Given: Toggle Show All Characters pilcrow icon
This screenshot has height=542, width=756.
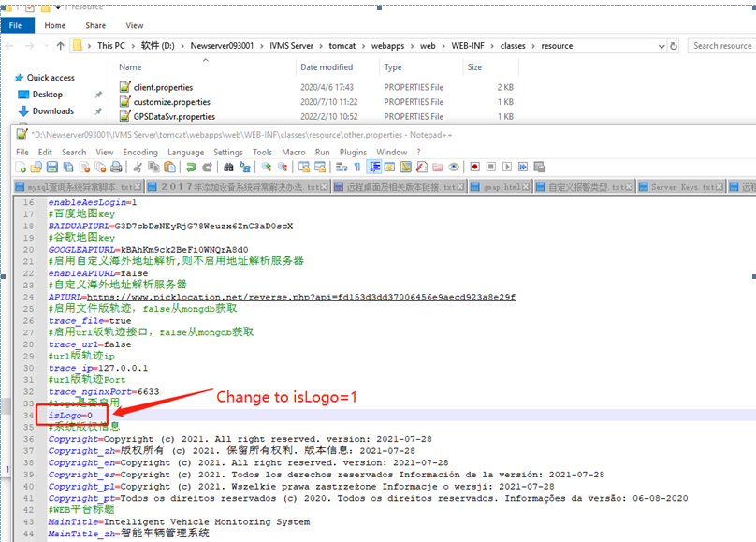Looking at the screenshot, I should click(356, 167).
